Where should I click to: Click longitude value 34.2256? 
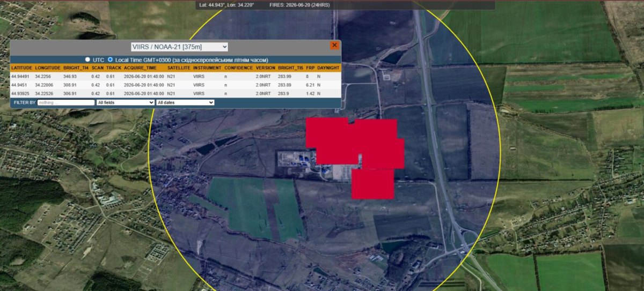click(x=42, y=77)
